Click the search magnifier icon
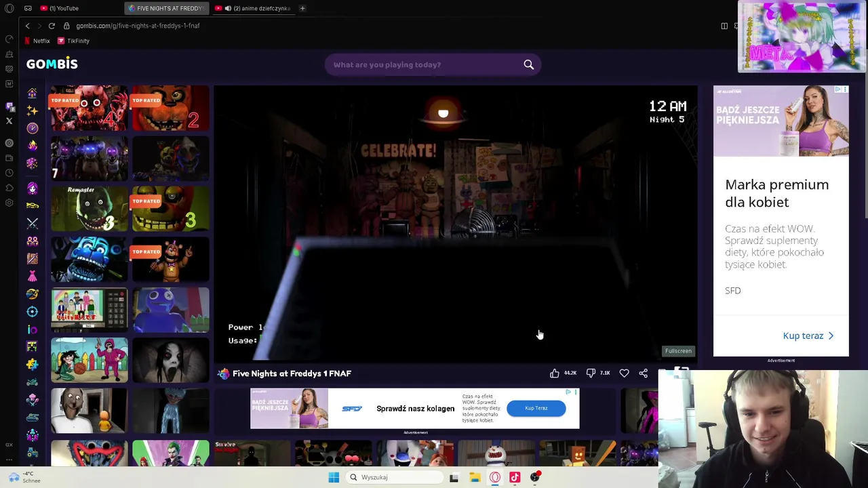The width and height of the screenshot is (868, 488). (528, 64)
